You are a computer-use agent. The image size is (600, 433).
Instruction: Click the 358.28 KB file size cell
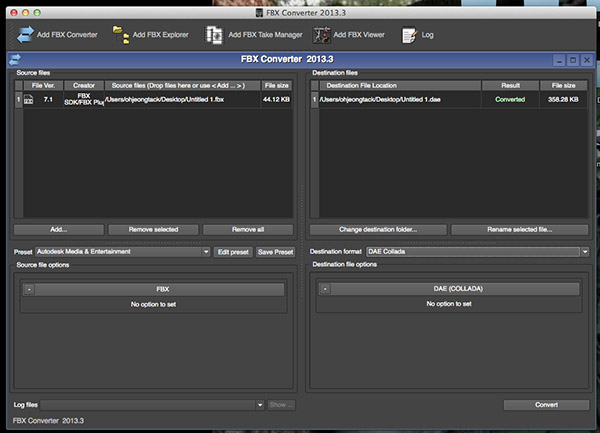point(563,99)
